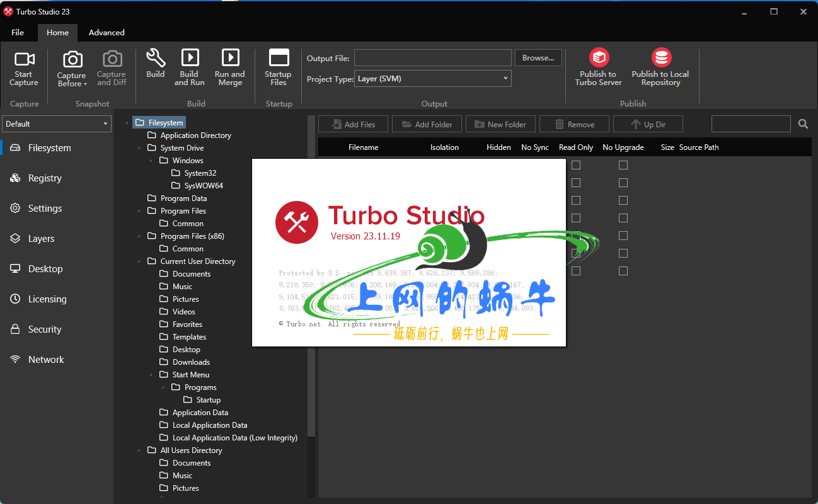818x504 pixels.
Task: Click the Up Dir button
Action: coord(648,124)
